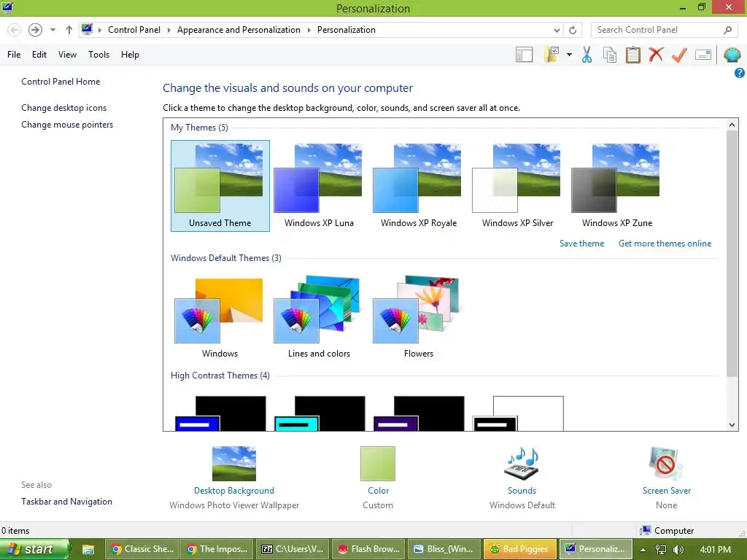The image size is (747, 560).
Task: Select the Flowers theme
Action: point(418,316)
